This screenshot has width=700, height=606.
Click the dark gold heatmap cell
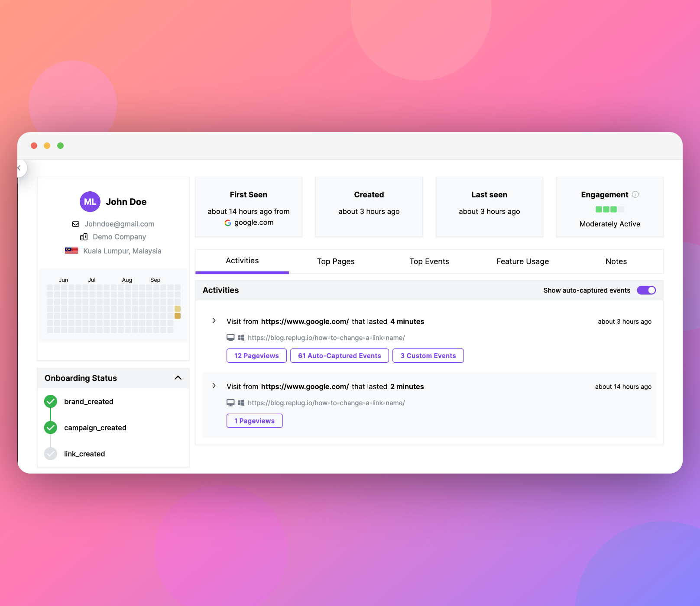[178, 316]
